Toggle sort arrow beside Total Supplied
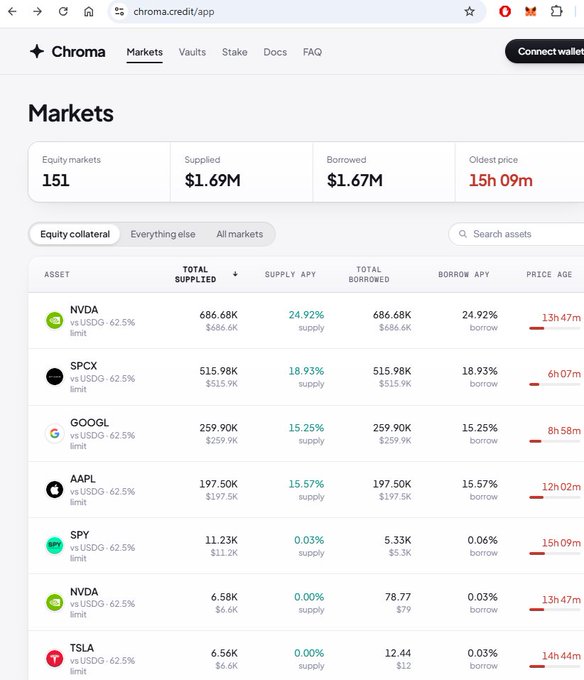The width and height of the screenshot is (584, 680). (x=235, y=274)
